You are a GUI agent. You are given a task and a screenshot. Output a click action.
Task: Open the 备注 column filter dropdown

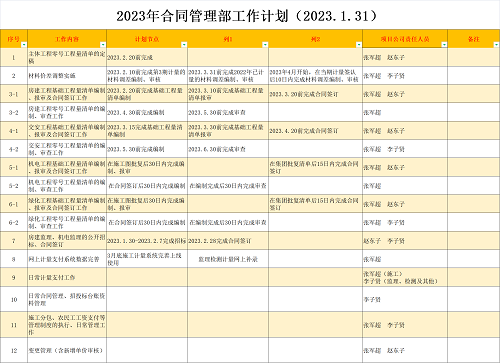click(x=496, y=45)
